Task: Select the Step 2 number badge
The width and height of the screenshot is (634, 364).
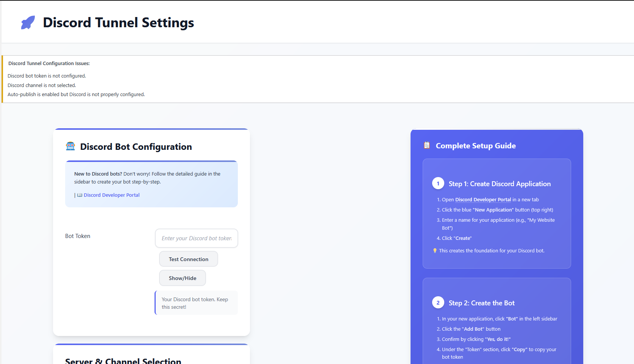Action: point(438,302)
